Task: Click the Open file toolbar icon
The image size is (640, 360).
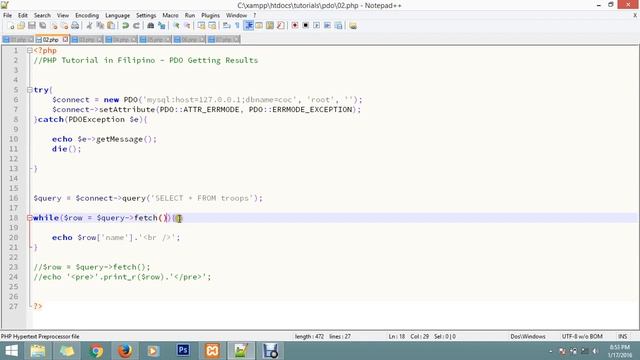Action: 21,26
